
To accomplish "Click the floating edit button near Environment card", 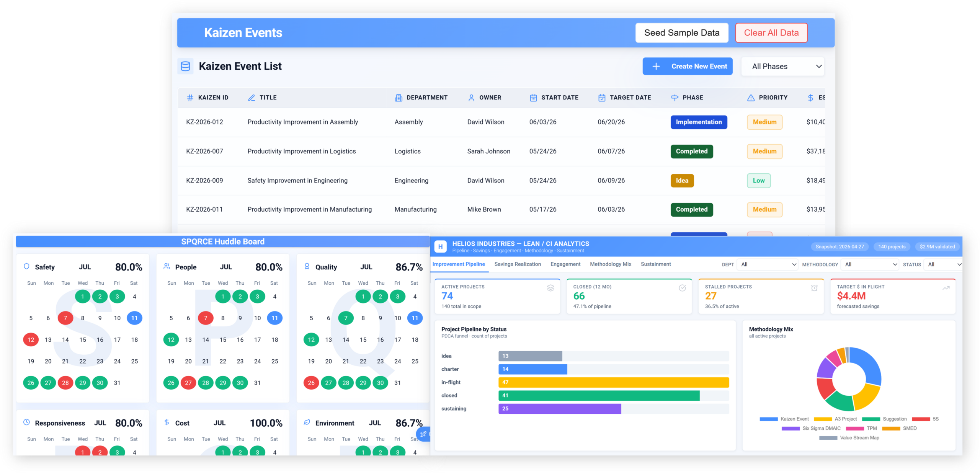I will click(x=423, y=434).
